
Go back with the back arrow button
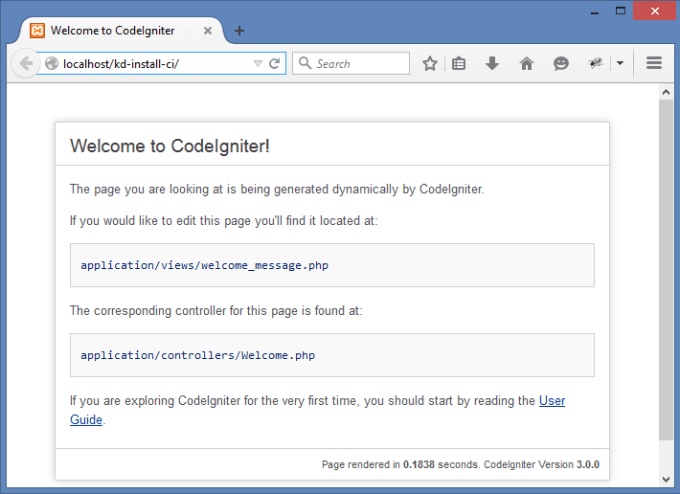tap(26, 63)
